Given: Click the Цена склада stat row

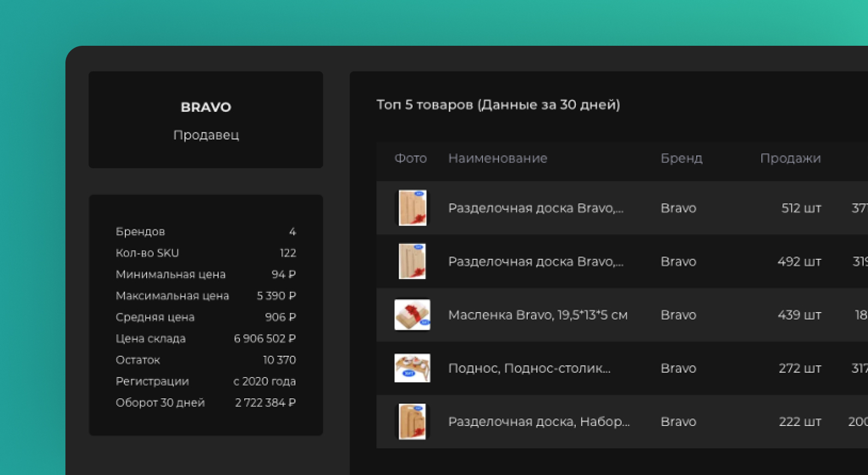Looking at the screenshot, I should 206,338.
